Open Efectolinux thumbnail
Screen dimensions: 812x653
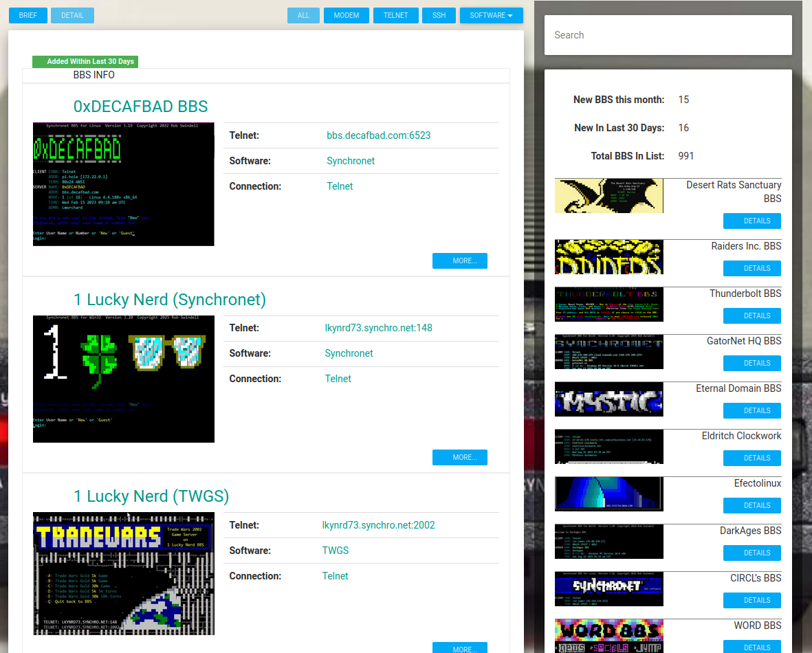[609, 494]
